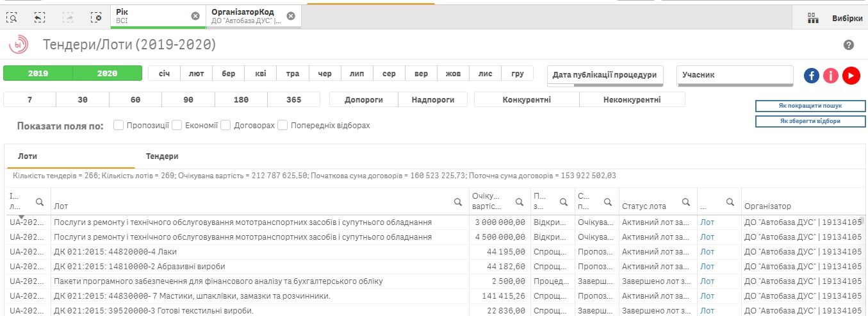This screenshot has height=316, width=868.
Task: Clear all selections icon
Action: (x=96, y=17)
